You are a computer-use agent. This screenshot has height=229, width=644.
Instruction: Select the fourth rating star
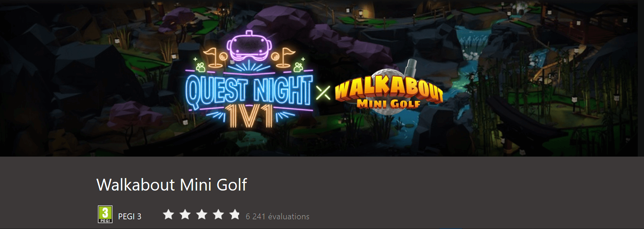(x=218, y=214)
